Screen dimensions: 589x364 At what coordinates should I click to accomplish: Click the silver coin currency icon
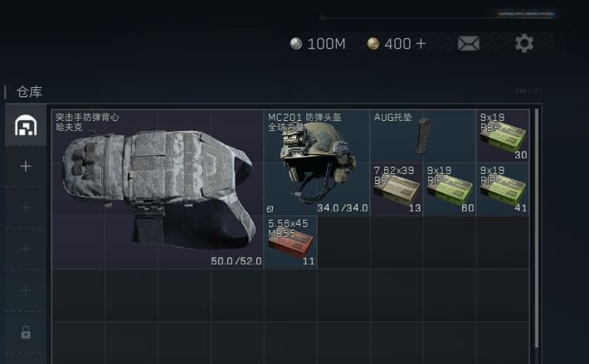click(296, 44)
